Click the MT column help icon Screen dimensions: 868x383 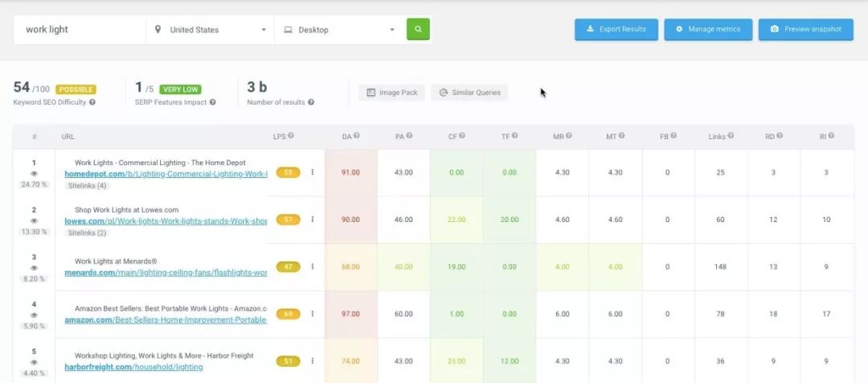click(621, 136)
